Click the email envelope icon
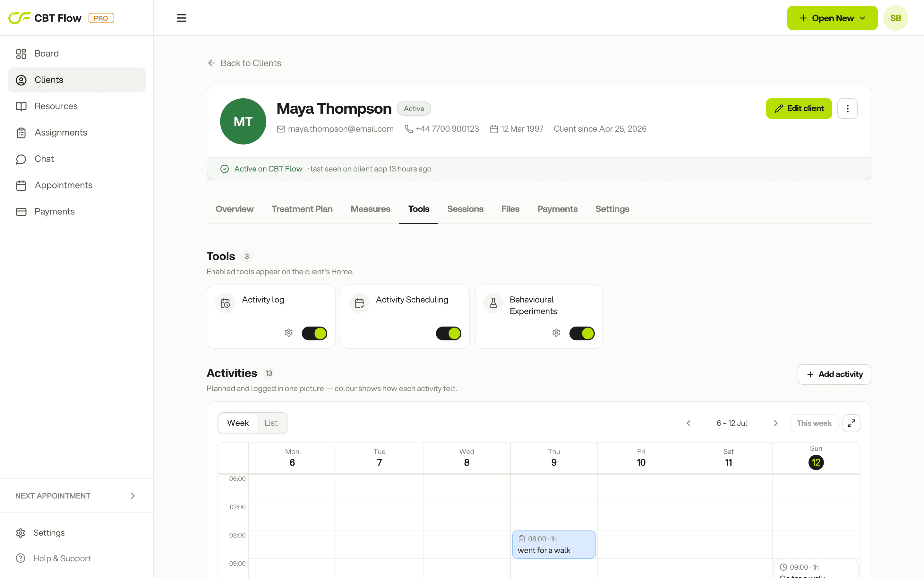Screen dimensions: 924x578 [x=281, y=129]
